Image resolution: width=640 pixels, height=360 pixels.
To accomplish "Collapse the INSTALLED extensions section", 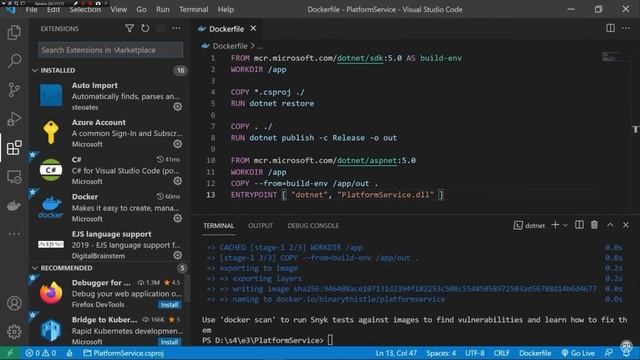I will (35, 70).
